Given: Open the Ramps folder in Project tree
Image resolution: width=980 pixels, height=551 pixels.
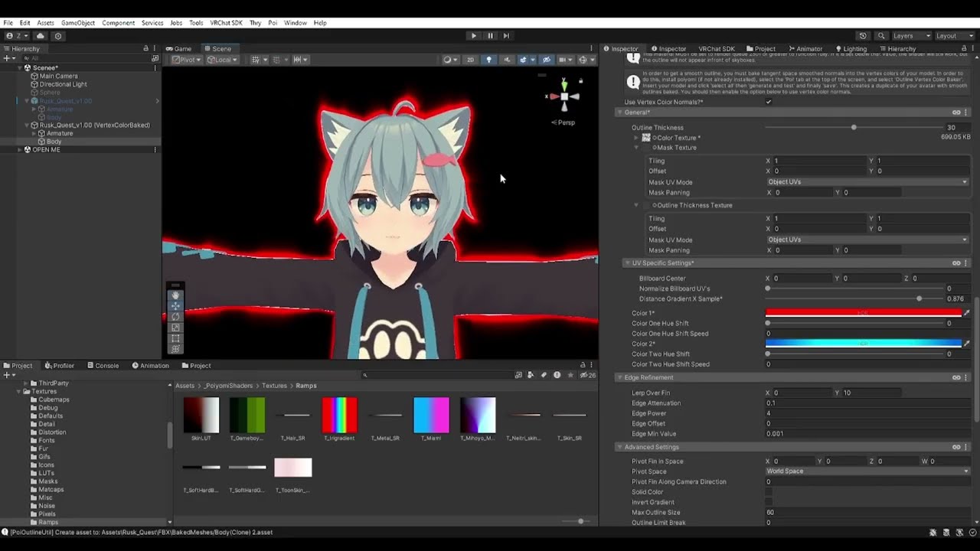Looking at the screenshot, I should click(48, 522).
